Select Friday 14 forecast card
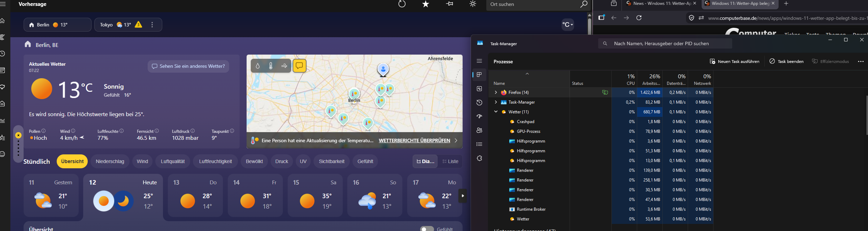The image size is (868, 231). point(256,196)
